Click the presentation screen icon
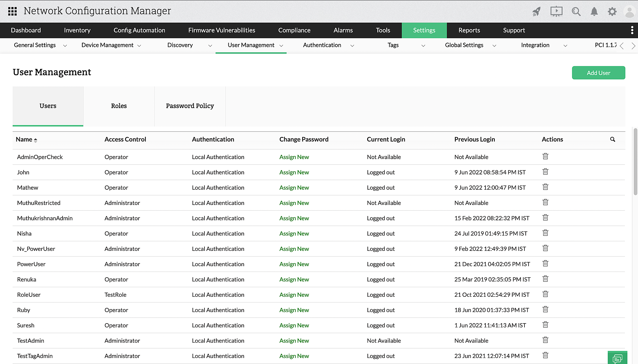This screenshot has width=638, height=364. pos(556,11)
